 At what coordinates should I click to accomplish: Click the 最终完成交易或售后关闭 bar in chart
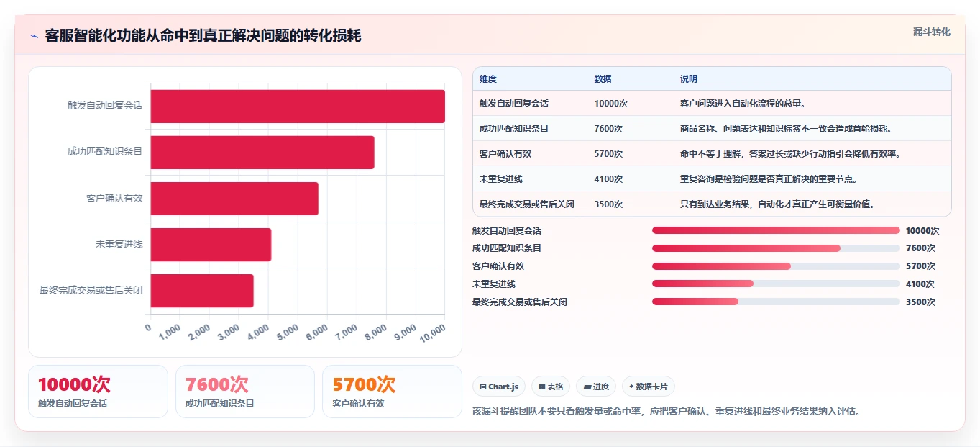tap(202, 291)
